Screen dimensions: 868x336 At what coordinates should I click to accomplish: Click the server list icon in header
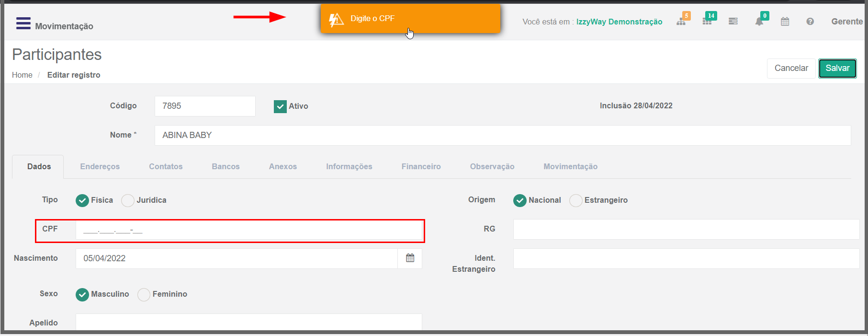(x=733, y=22)
